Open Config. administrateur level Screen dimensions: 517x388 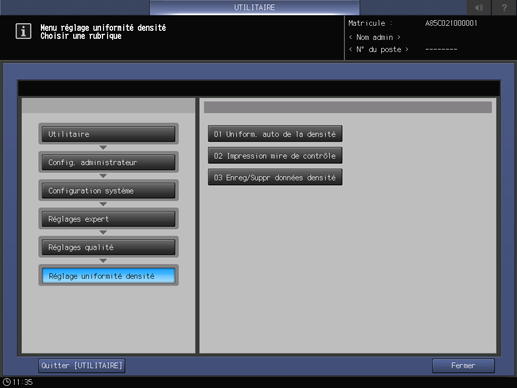click(108, 162)
